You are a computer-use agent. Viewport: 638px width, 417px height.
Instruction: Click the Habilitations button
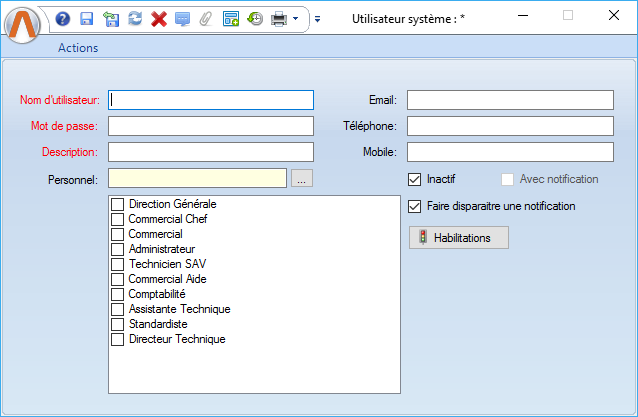(x=459, y=238)
